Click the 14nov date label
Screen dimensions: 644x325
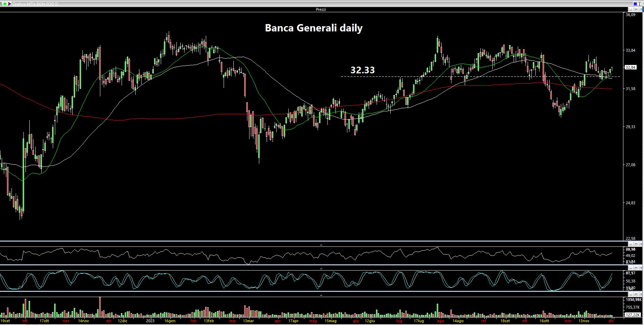(84, 321)
